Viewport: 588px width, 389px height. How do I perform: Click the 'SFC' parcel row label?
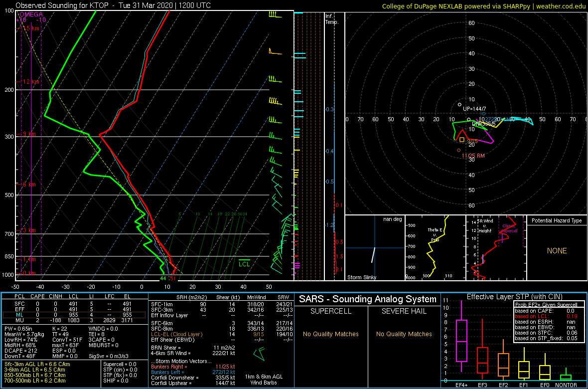point(18,303)
